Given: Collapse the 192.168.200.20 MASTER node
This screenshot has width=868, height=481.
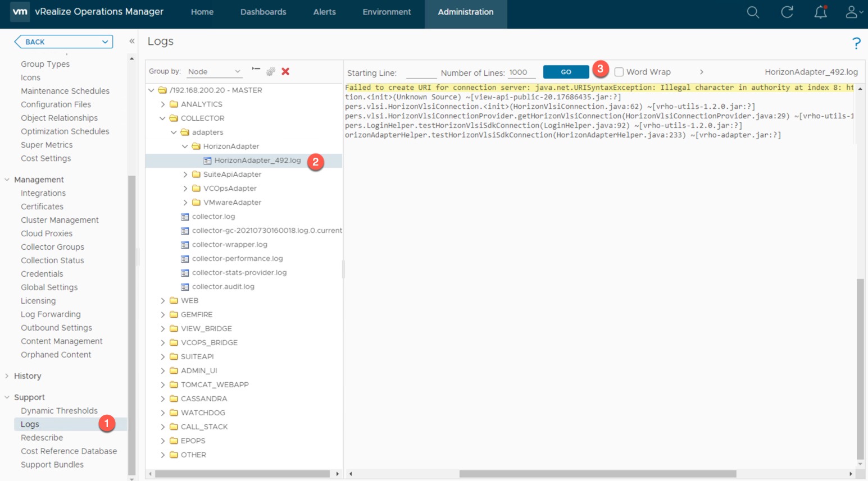Looking at the screenshot, I should pyautogui.click(x=151, y=90).
